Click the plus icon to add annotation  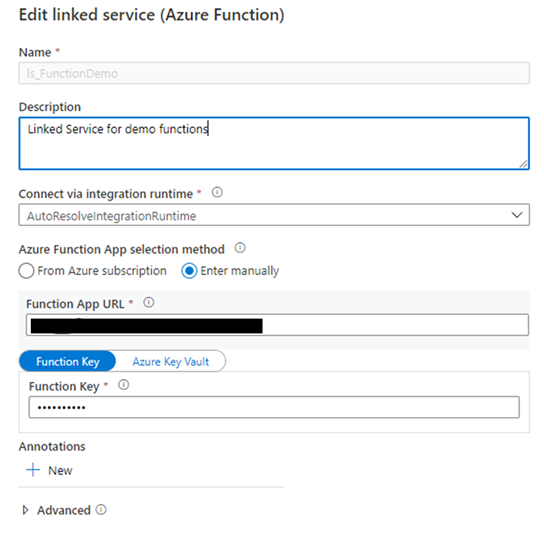point(33,470)
